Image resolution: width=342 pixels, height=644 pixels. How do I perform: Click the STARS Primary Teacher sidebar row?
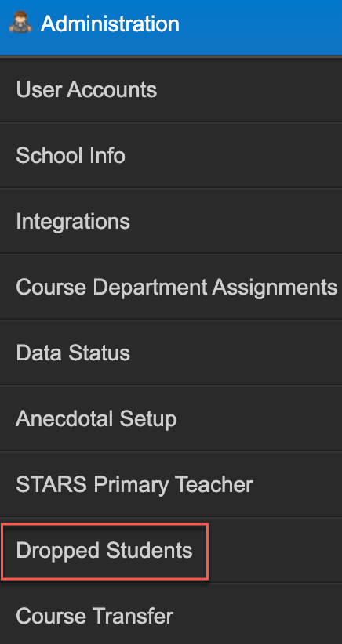coord(171,485)
